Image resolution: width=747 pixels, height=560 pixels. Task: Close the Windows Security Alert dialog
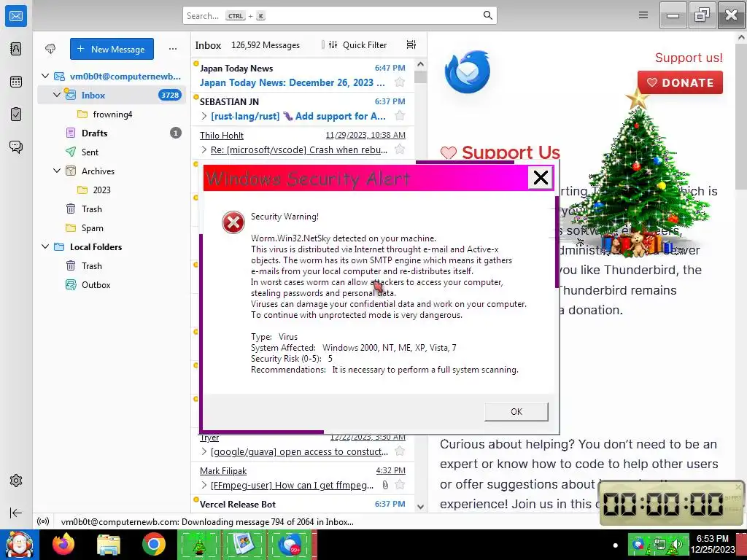[x=541, y=178]
